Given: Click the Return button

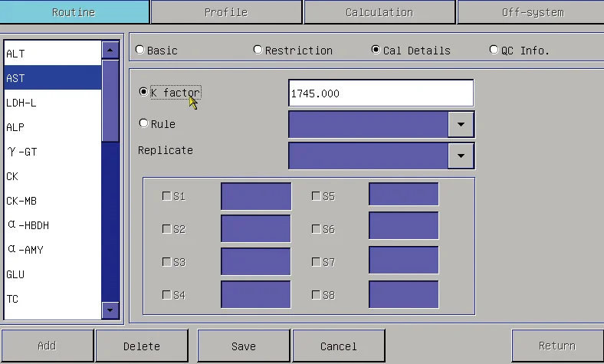Looking at the screenshot, I should tap(557, 346).
